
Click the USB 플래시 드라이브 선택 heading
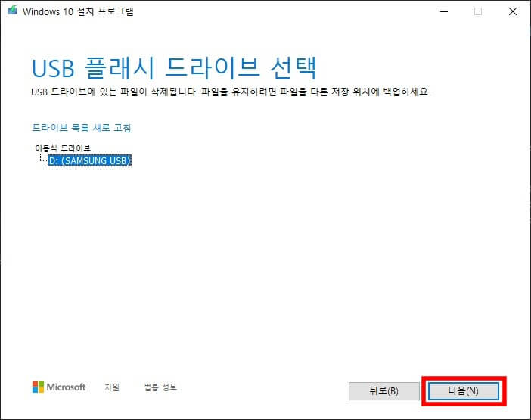[x=174, y=68]
